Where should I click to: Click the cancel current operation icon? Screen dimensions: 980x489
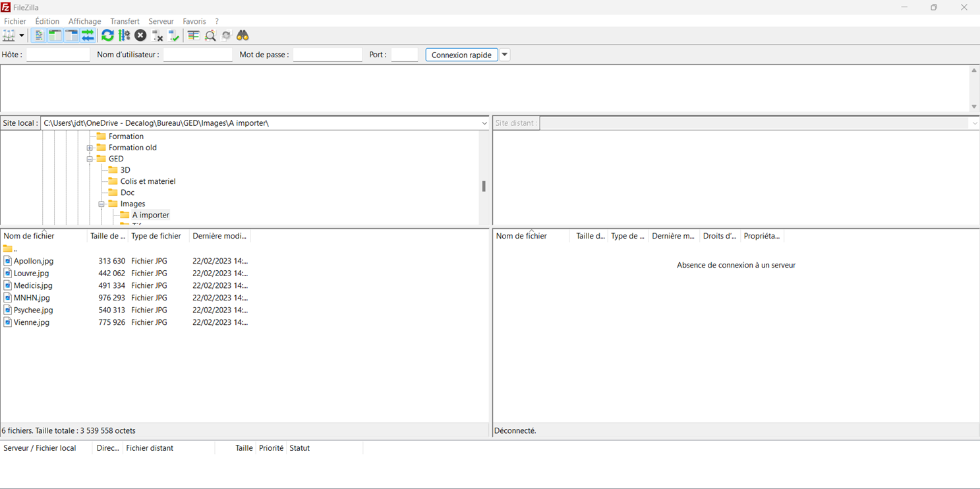tap(140, 36)
